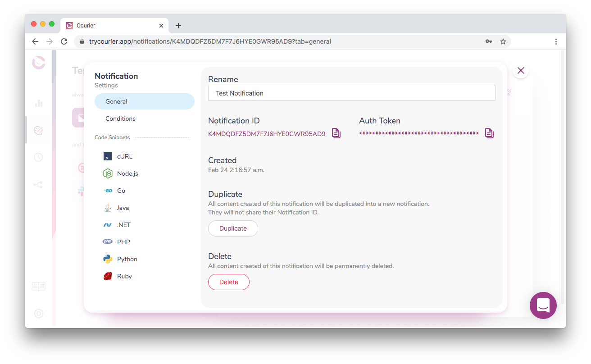Reload the current page
Image resolution: width=591 pixels, height=364 pixels.
64,41
